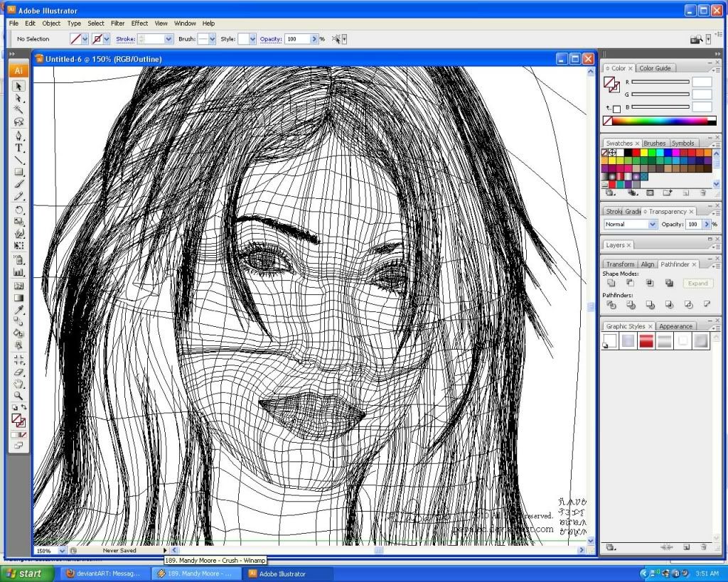Viewport: 728px width, 582px height.
Task: Select the Zoom magnifier tool
Action: [18, 396]
